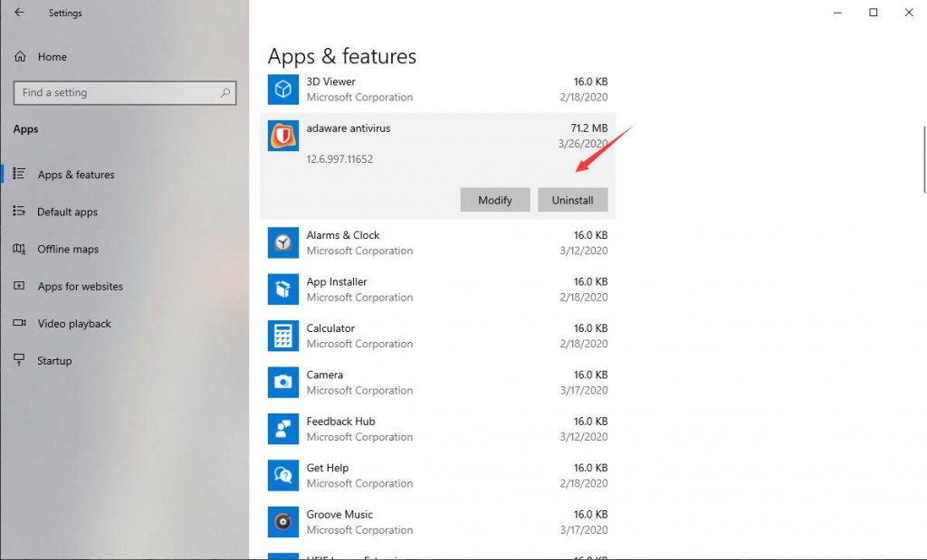Screen dimensions: 927x560
Task: Open Apps & features in the sidebar
Action: [x=76, y=175]
